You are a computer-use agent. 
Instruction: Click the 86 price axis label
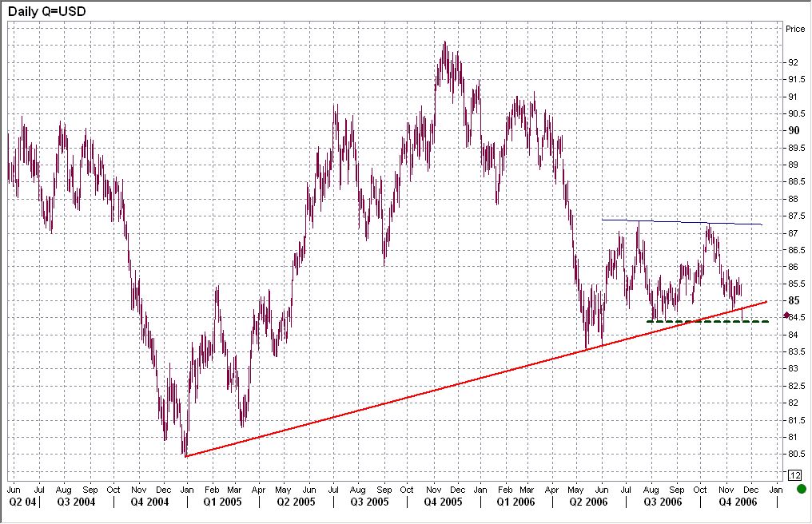[793, 267]
